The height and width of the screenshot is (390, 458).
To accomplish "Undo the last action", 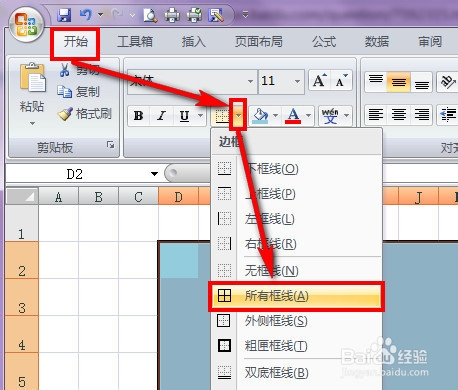I will pos(86,15).
